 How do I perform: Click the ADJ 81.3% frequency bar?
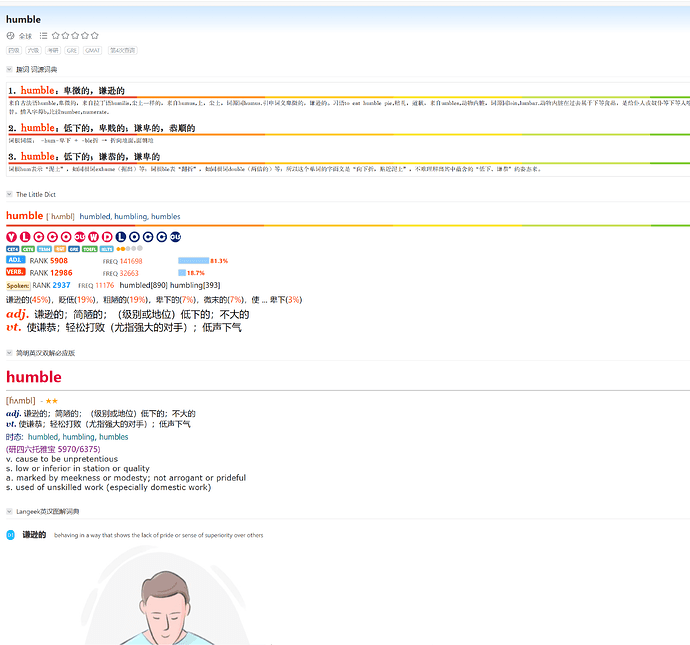pyautogui.click(x=194, y=261)
